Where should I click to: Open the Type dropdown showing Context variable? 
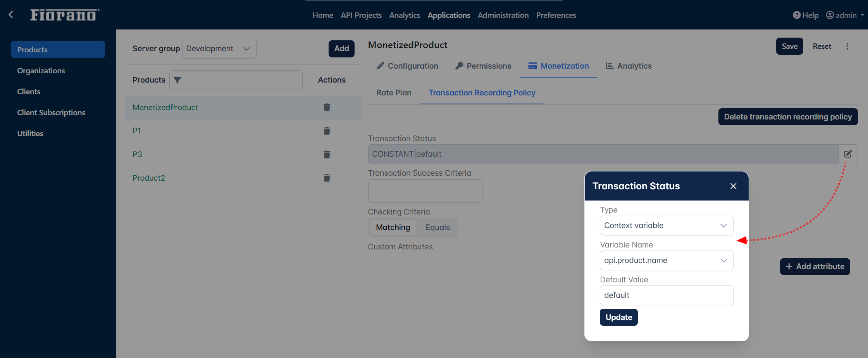click(666, 226)
